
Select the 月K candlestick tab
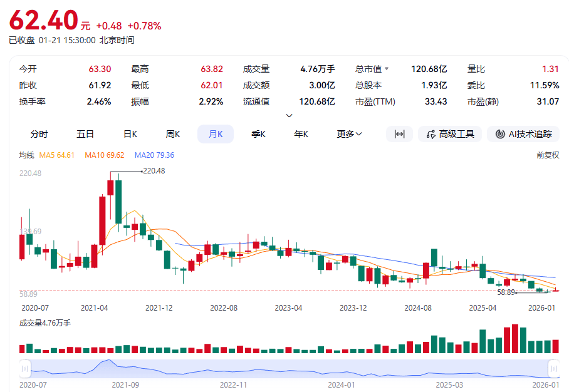click(x=216, y=134)
